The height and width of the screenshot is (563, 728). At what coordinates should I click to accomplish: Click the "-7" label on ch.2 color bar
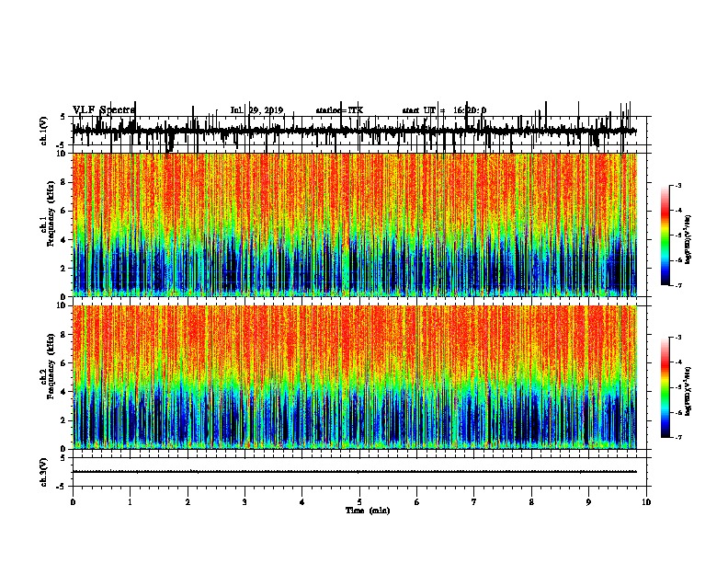coord(678,438)
